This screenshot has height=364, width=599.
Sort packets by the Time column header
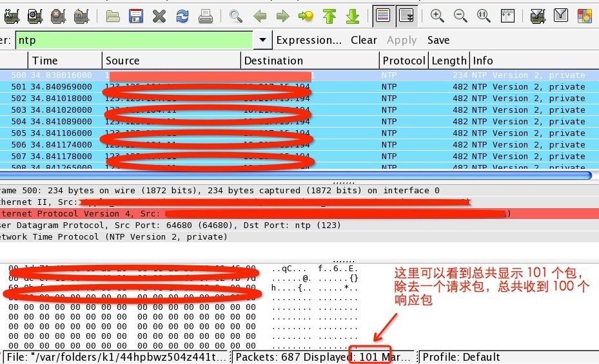click(x=64, y=61)
